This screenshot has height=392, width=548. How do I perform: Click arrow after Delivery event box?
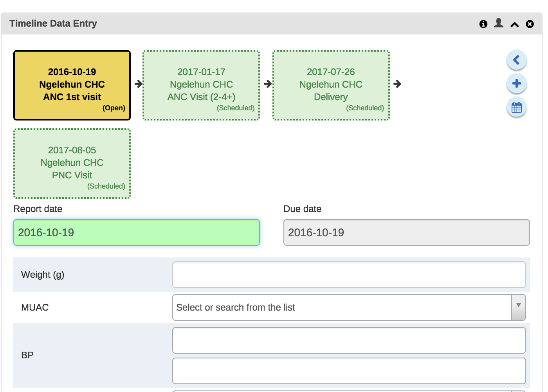coord(397,84)
